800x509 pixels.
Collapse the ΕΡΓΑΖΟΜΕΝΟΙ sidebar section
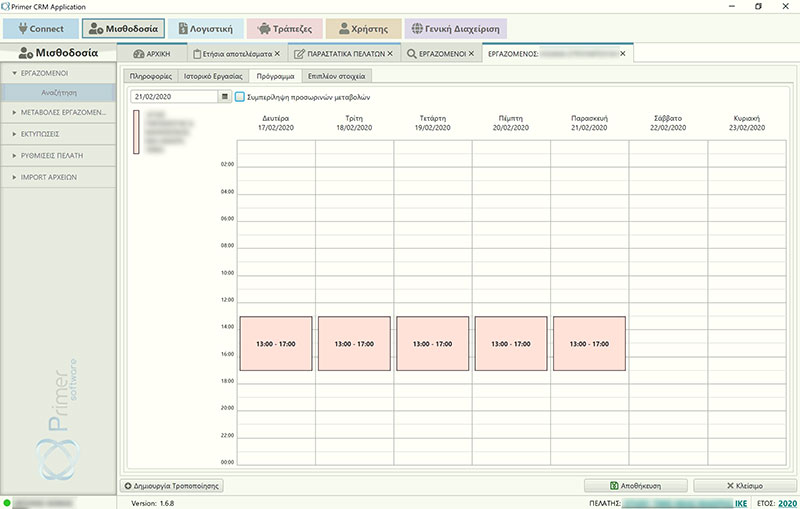59,73
